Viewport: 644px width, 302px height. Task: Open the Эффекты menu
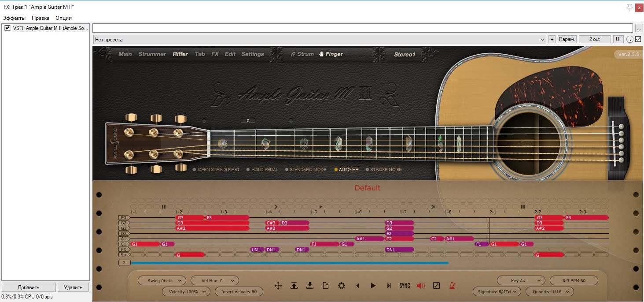click(14, 18)
